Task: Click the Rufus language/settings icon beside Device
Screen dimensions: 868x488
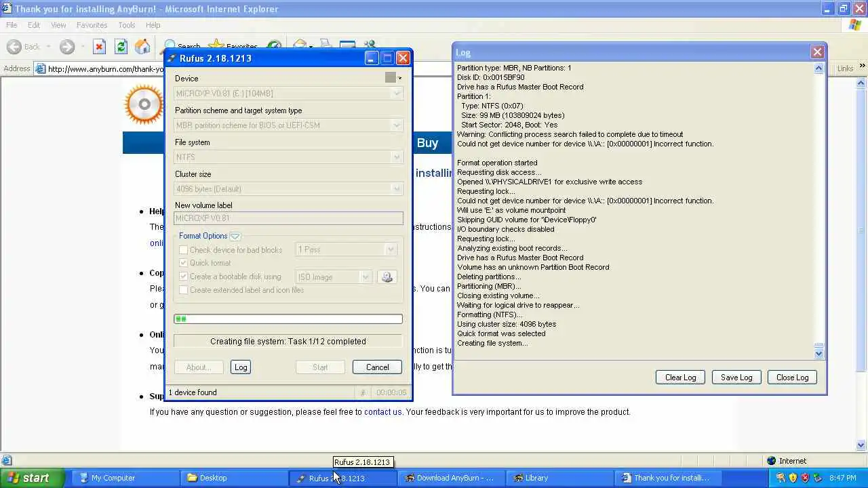Action: tap(390, 78)
